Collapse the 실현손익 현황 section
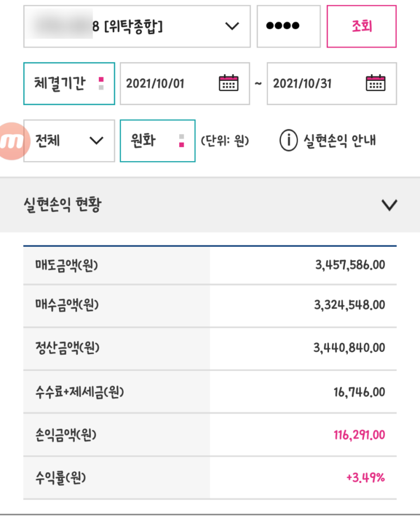The height and width of the screenshot is (526, 420). [389, 205]
